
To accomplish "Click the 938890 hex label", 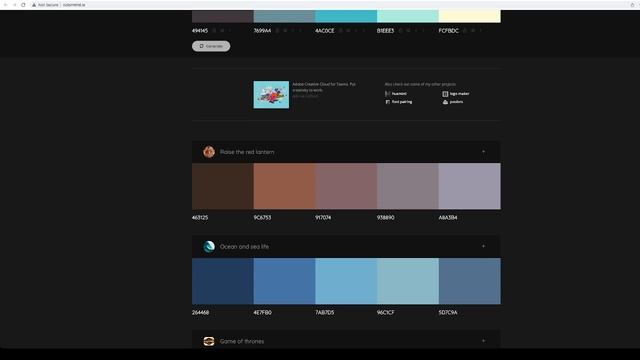I will (386, 218).
